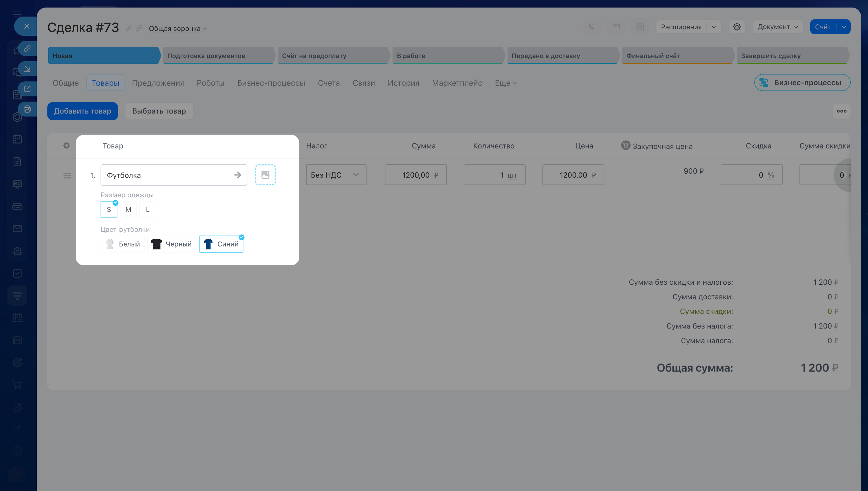Click the copy link icon on side panel

click(27, 49)
